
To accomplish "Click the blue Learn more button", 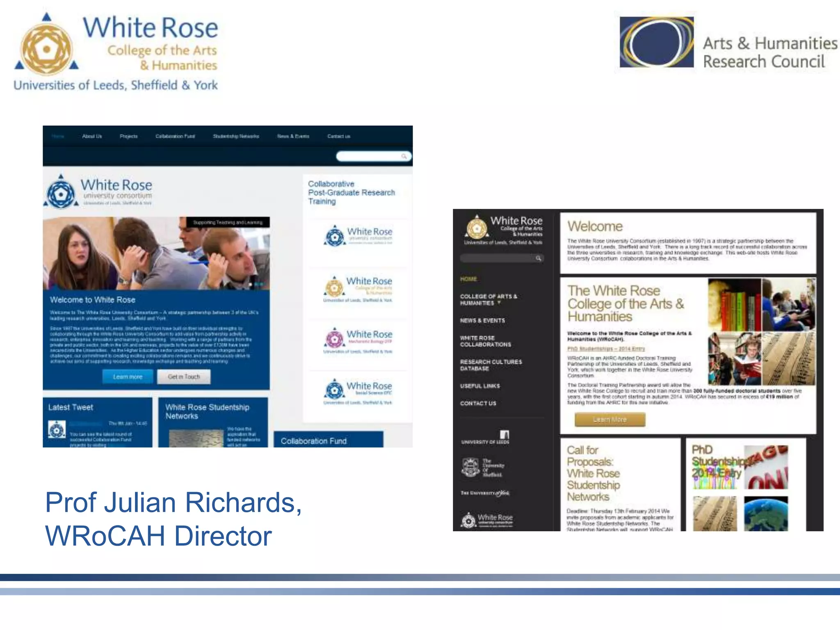I will point(128,377).
